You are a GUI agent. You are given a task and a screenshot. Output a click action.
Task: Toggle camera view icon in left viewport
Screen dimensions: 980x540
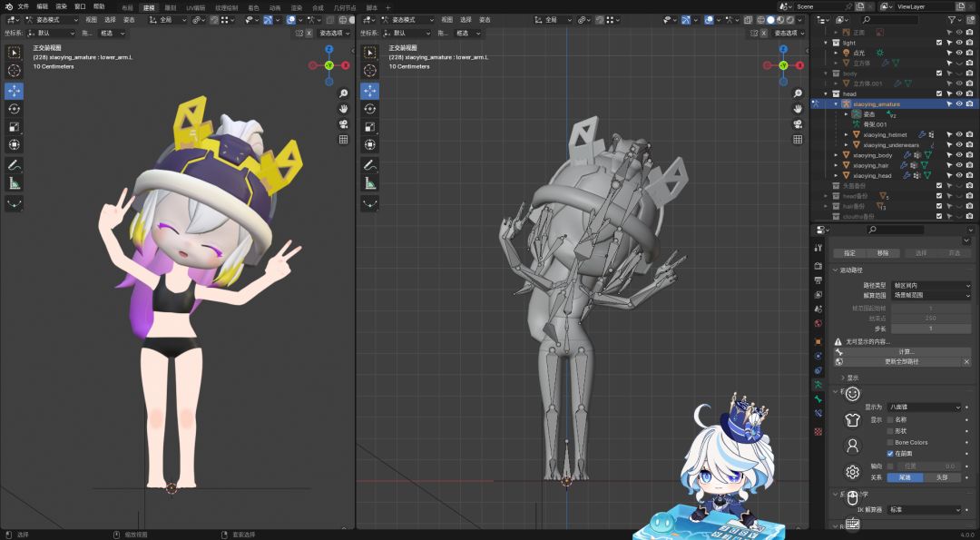(x=344, y=124)
